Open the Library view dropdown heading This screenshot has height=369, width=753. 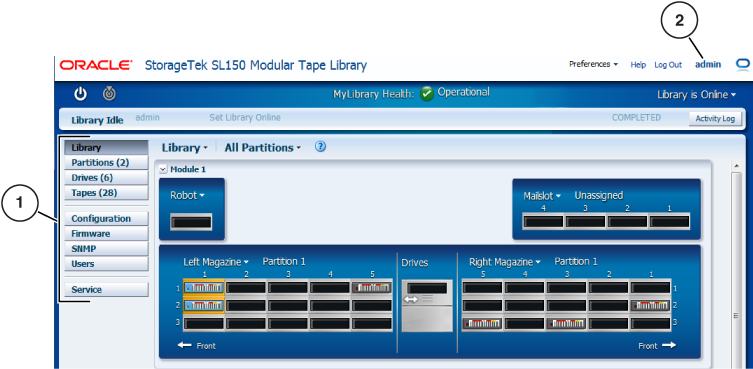click(184, 148)
